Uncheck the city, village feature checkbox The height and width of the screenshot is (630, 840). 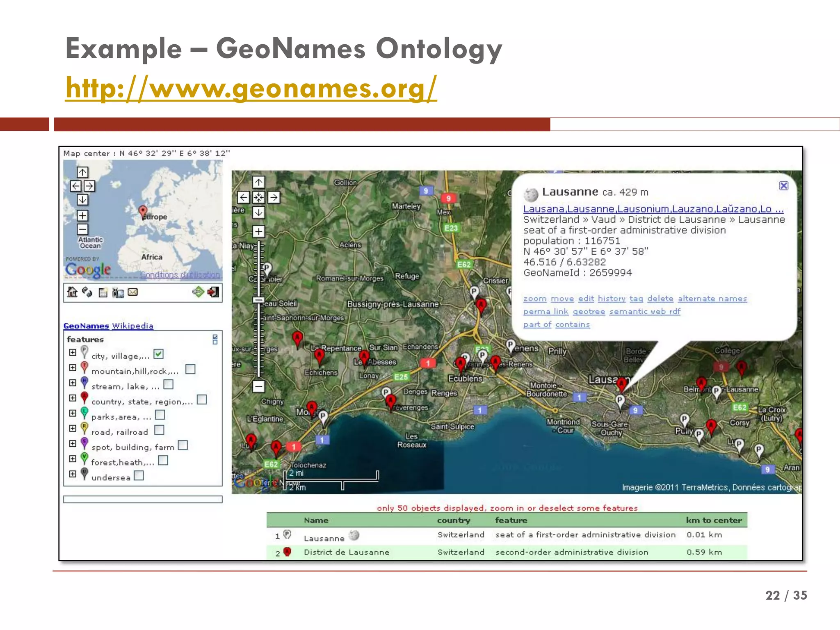(159, 354)
